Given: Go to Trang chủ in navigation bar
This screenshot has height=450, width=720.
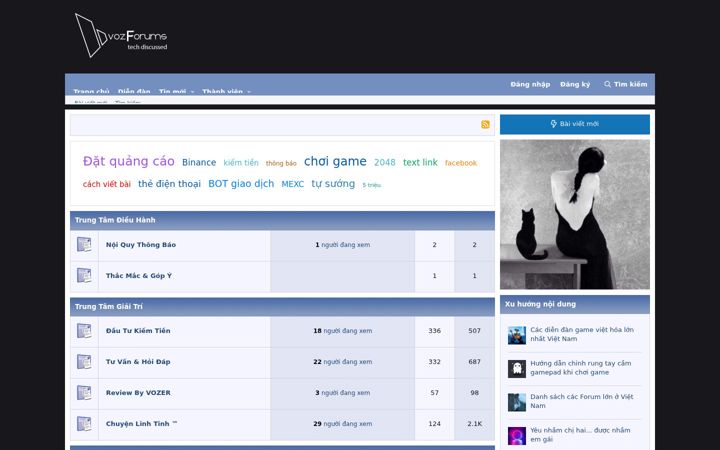Looking at the screenshot, I should click(91, 91).
